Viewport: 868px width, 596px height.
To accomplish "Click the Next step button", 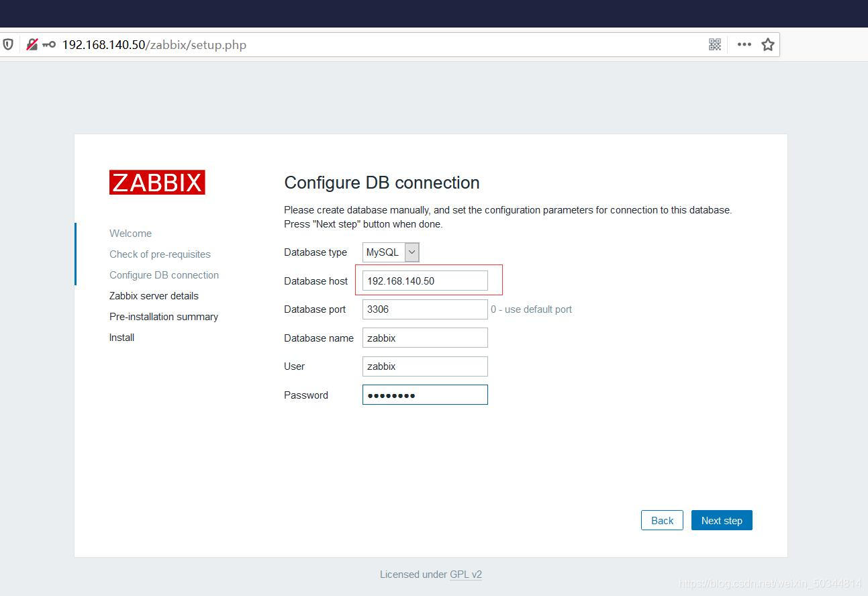I will (x=722, y=520).
